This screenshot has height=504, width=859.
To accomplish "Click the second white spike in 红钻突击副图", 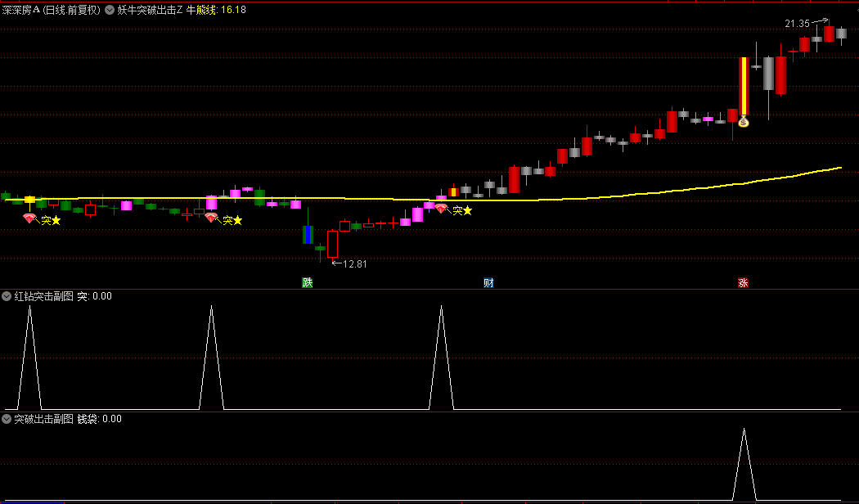I will tap(211, 356).
